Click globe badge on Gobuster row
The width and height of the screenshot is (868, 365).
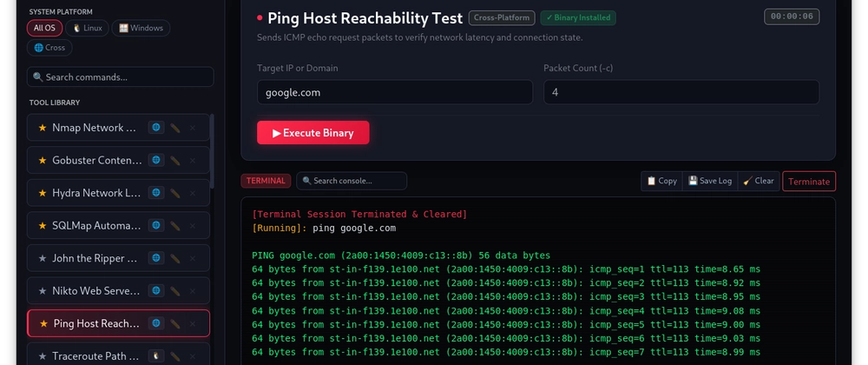pyautogui.click(x=156, y=161)
